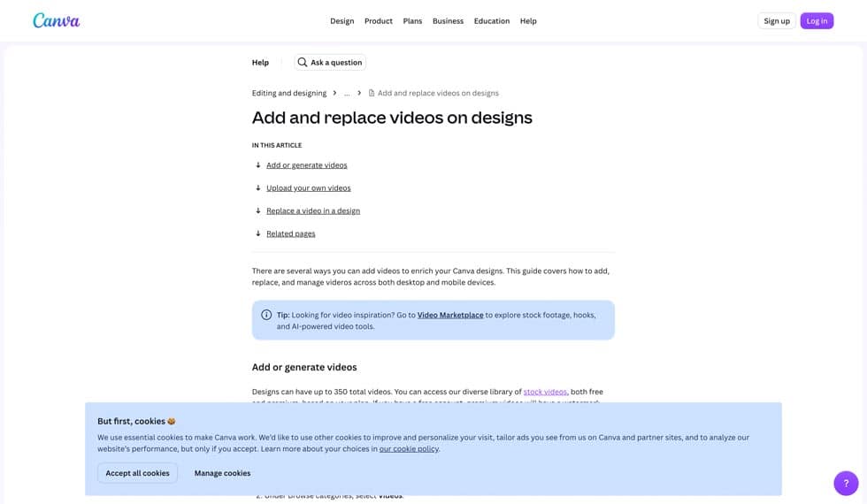The width and height of the screenshot is (867, 504).
Task: Click the Canva logo
Action: coord(57,20)
